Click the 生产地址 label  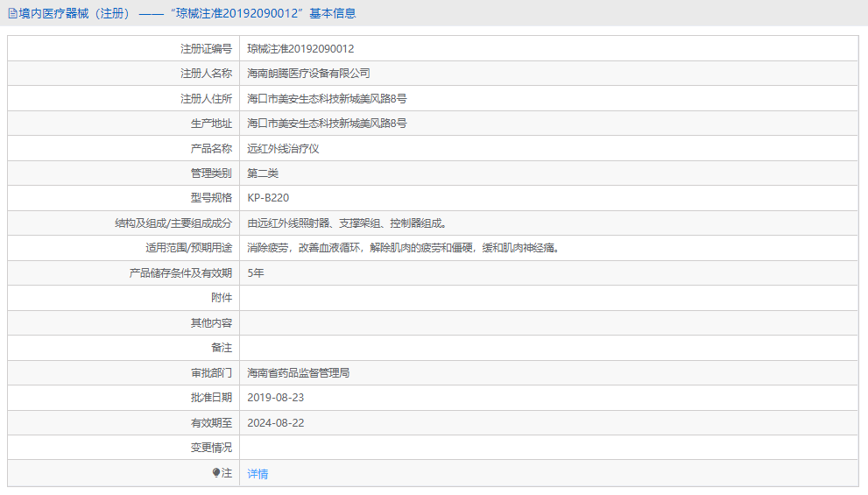pyautogui.click(x=211, y=124)
